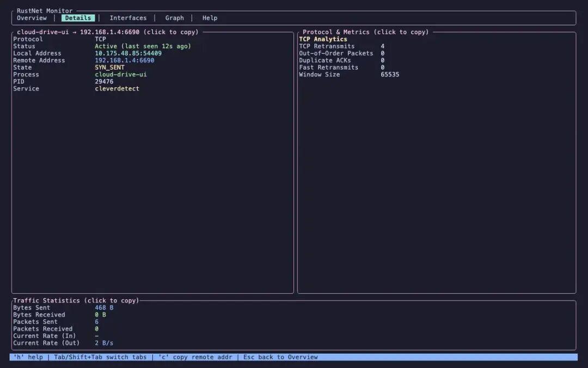588x368 pixels.
Task: Copy the Protocol value TCP
Action: (x=100, y=39)
